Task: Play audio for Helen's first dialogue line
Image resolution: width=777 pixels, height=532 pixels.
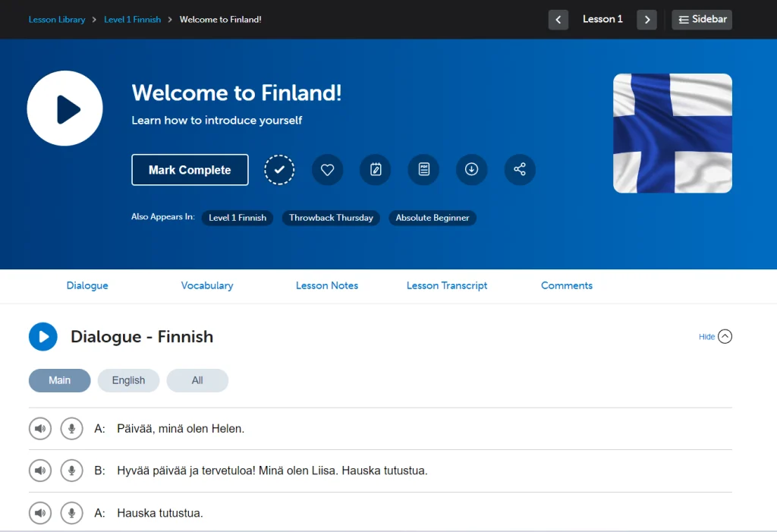Action: pyautogui.click(x=39, y=428)
